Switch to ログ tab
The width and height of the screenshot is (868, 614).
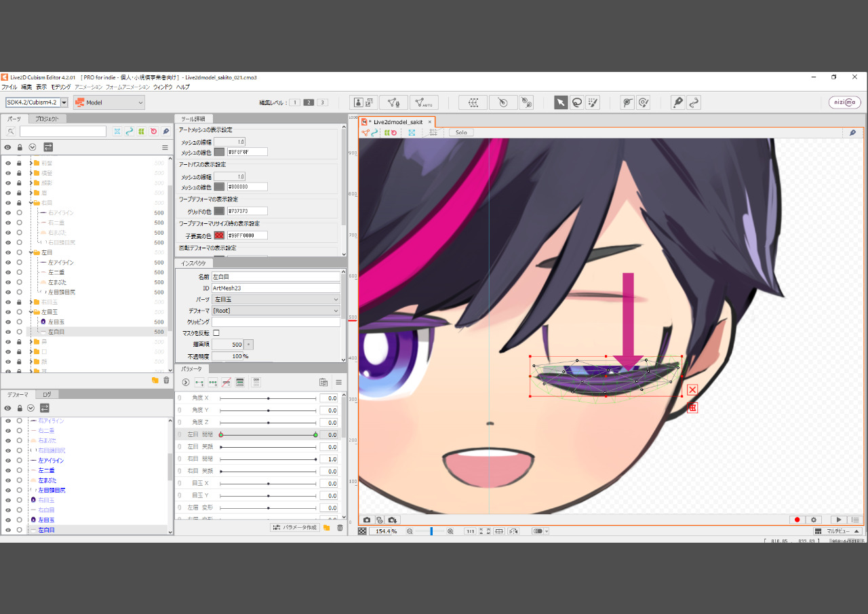click(47, 394)
